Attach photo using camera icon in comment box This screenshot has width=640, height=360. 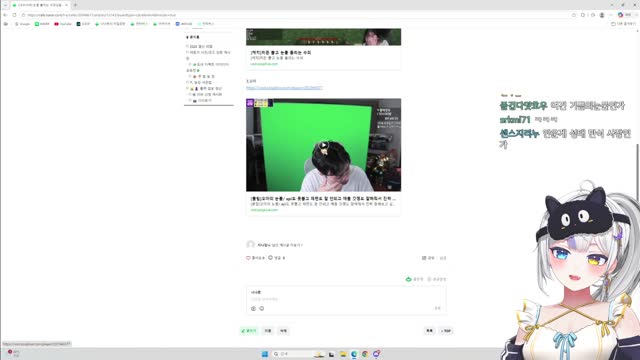point(253,309)
